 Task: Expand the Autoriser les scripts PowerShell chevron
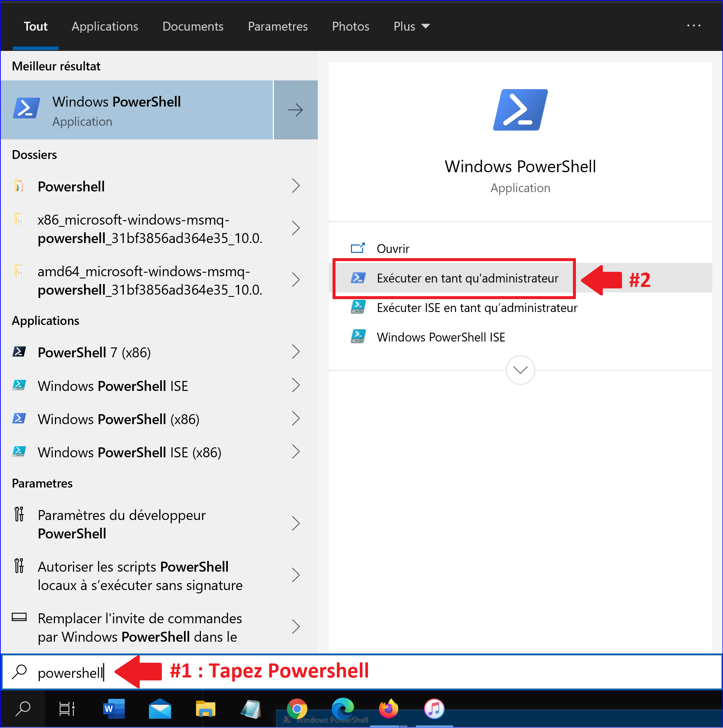coord(296,575)
